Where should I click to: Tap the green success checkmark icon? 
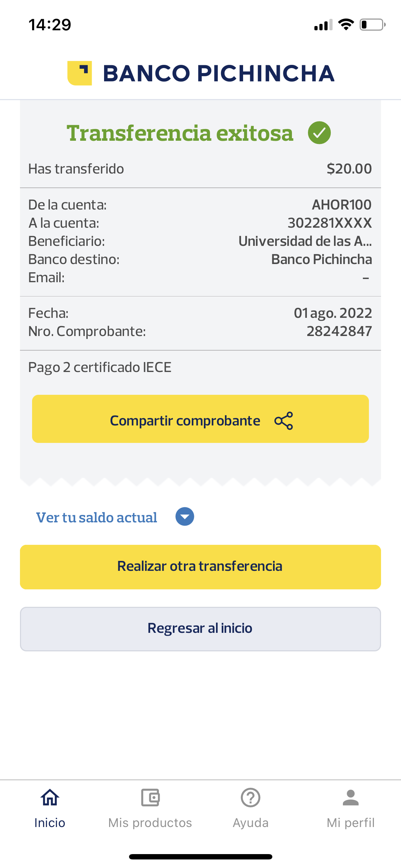point(319,133)
